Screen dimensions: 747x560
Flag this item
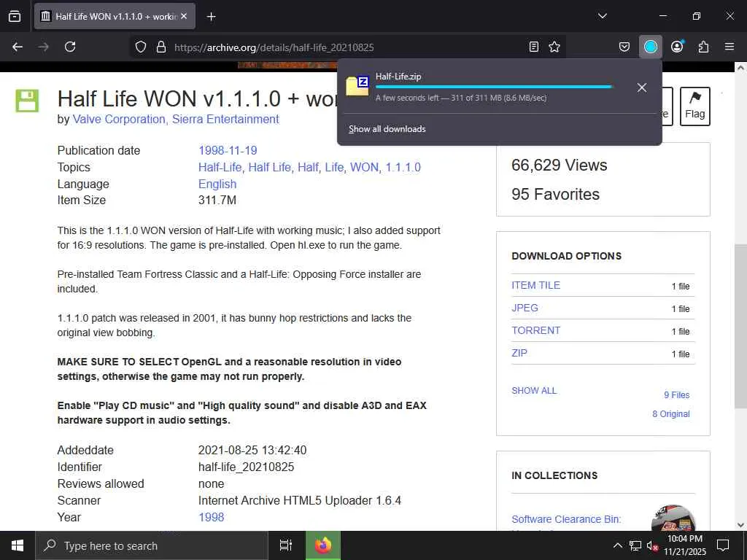694,106
